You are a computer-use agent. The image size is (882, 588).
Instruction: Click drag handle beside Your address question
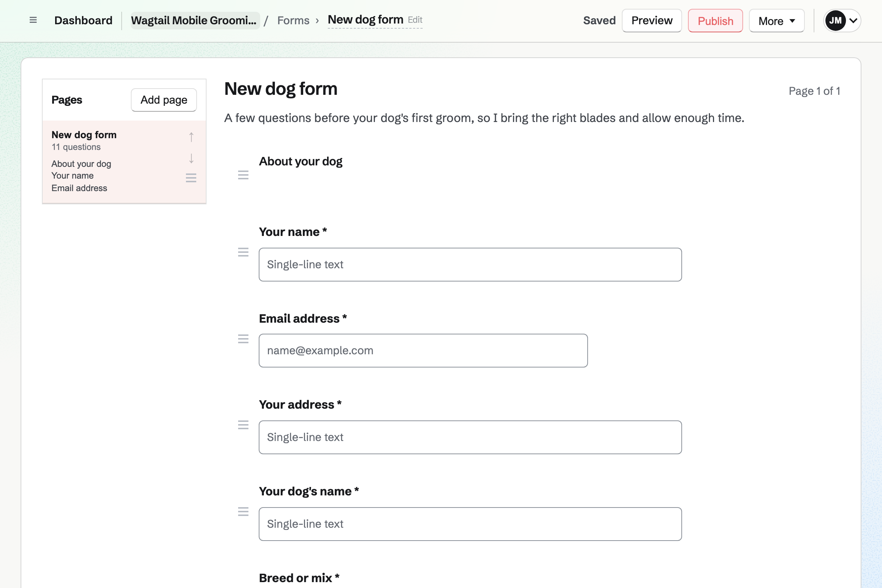(243, 425)
